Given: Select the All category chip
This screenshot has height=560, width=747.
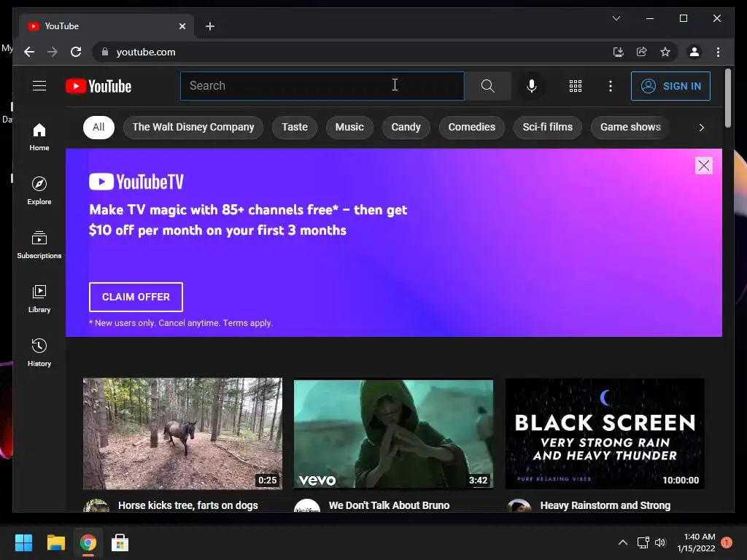Looking at the screenshot, I should (98, 127).
